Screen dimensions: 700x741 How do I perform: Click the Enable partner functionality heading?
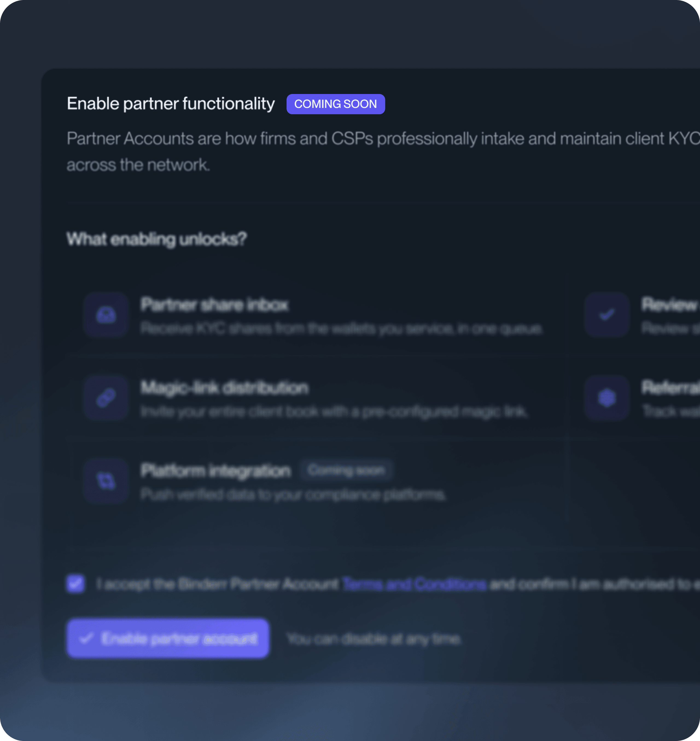tap(171, 104)
